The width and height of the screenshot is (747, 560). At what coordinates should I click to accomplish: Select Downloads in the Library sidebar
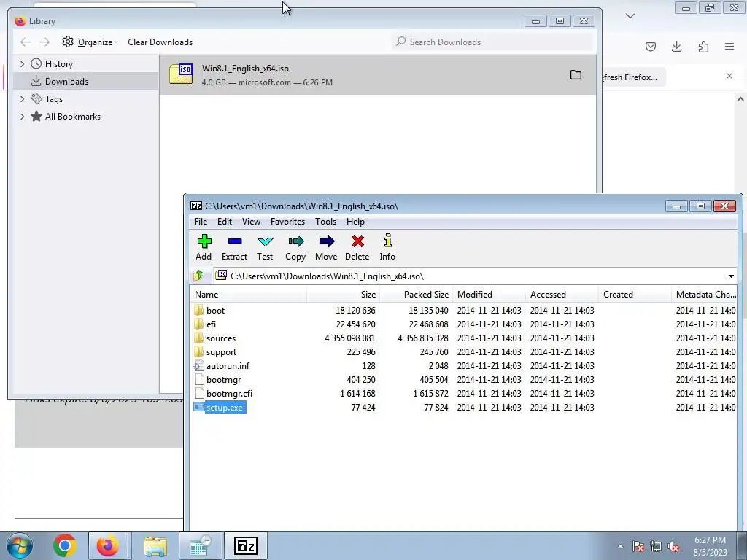86,82
